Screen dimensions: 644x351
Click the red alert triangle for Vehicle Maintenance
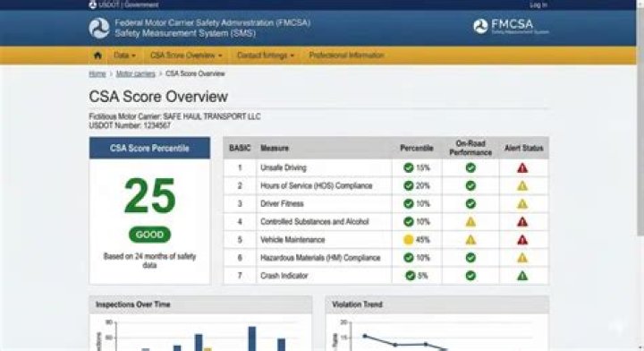tap(522, 240)
